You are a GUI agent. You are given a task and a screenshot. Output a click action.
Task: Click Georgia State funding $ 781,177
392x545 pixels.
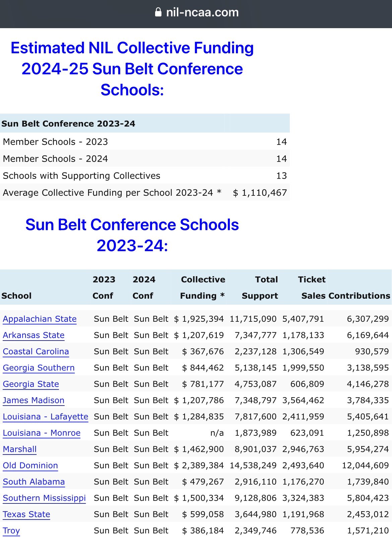[203, 384]
